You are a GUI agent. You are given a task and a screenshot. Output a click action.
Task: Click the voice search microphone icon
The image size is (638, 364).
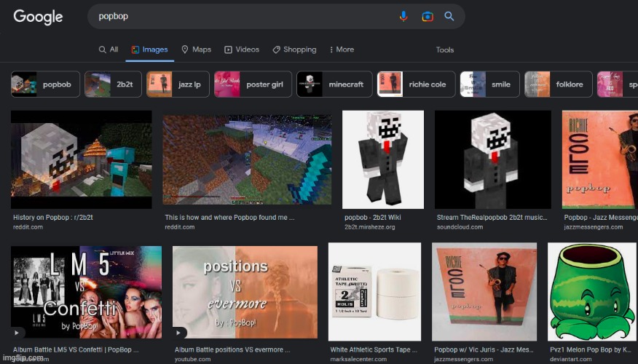[403, 17]
